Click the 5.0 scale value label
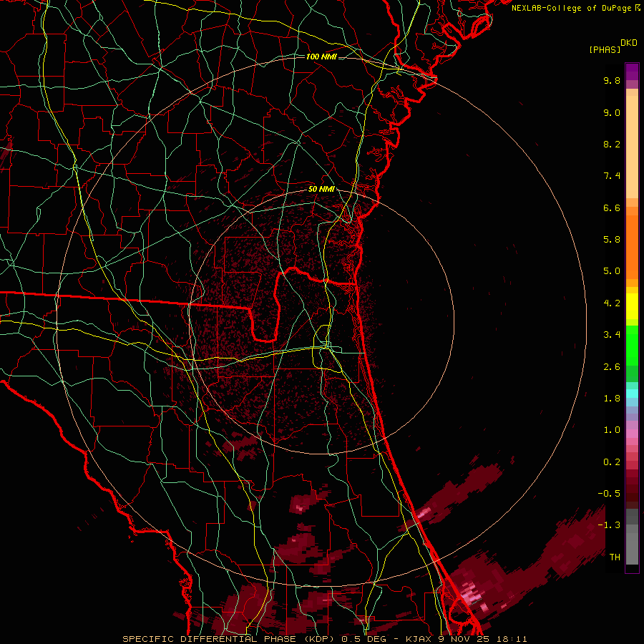 tap(612, 271)
